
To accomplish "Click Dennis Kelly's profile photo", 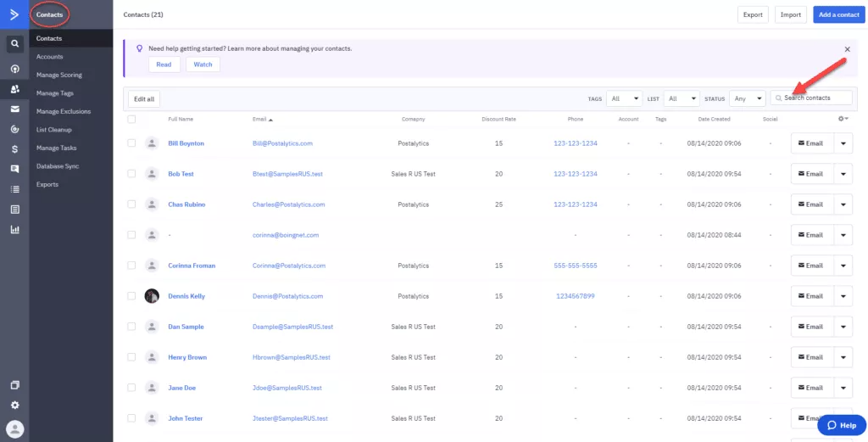I will [152, 296].
